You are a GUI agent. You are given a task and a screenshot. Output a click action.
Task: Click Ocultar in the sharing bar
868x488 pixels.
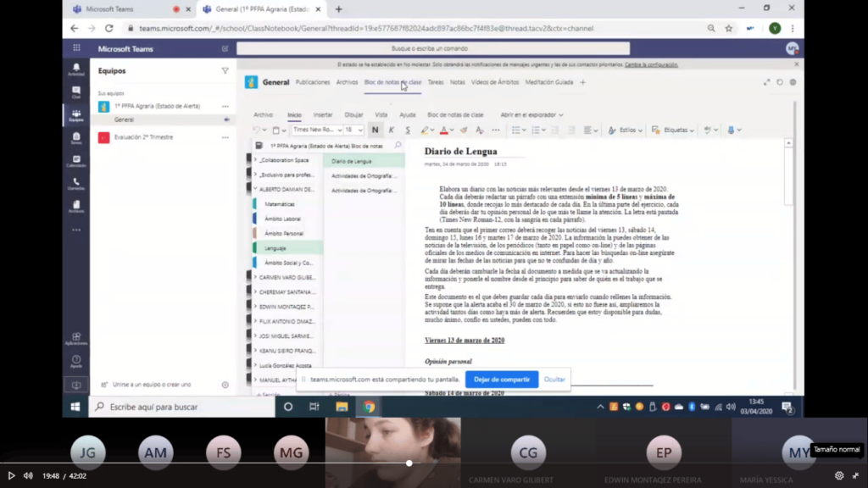(x=554, y=380)
